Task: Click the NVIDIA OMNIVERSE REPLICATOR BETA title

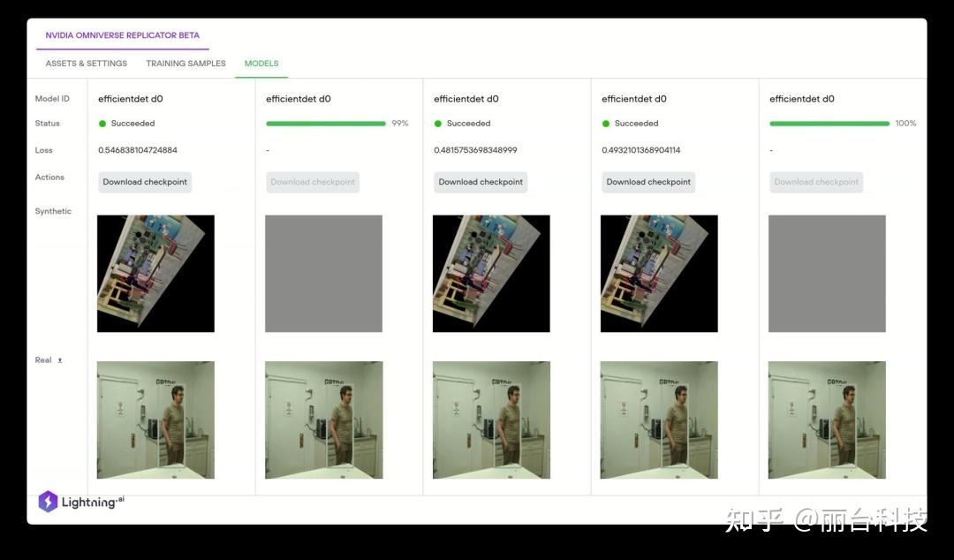Action: [122, 35]
